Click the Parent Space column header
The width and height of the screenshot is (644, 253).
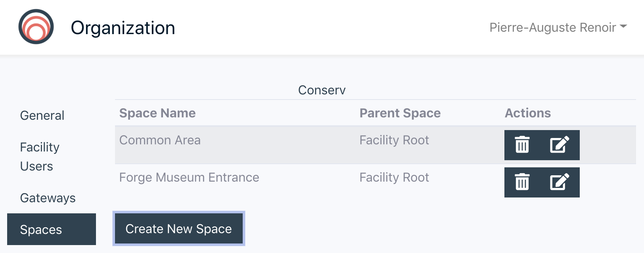coord(400,113)
